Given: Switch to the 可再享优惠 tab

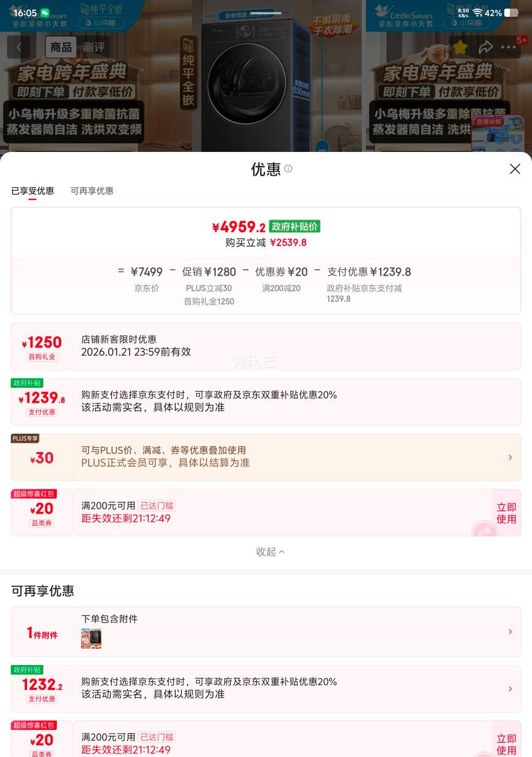Looking at the screenshot, I should (x=92, y=191).
